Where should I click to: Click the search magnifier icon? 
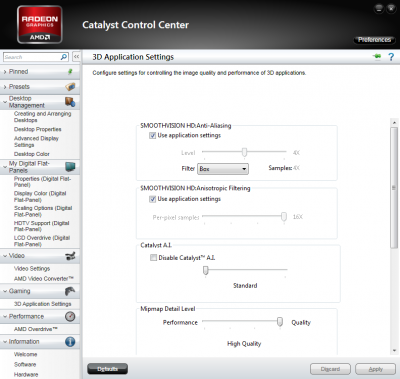(x=64, y=57)
